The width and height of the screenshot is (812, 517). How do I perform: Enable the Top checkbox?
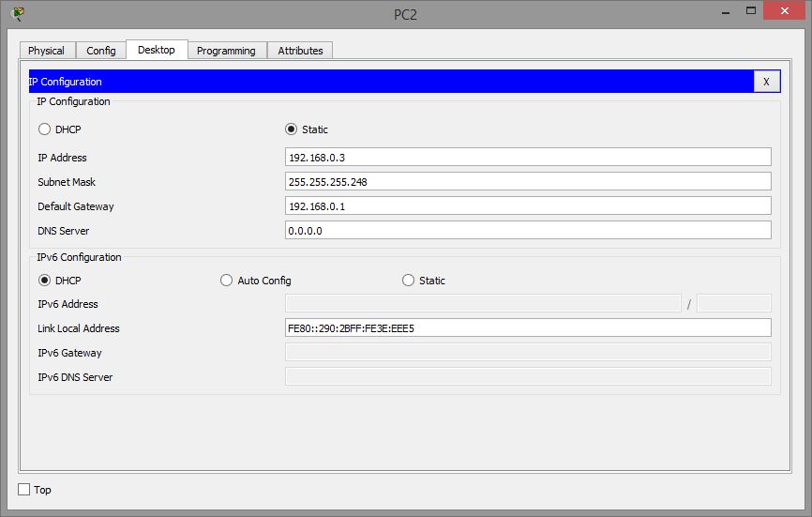tap(23, 489)
